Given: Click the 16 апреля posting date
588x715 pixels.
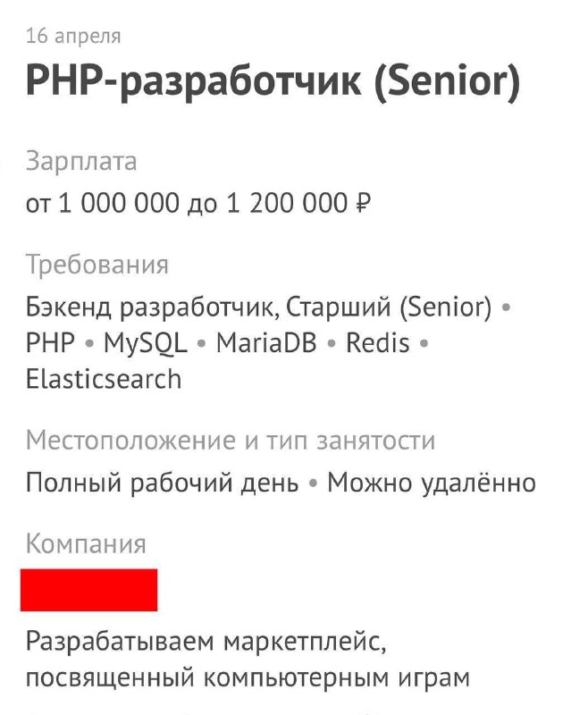Looking at the screenshot, I should [x=73, y=36].
